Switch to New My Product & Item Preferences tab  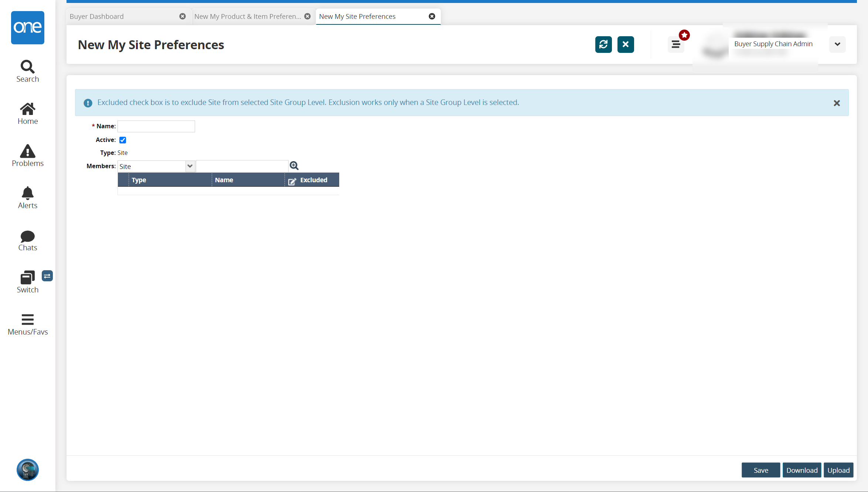tap(247, 16)
